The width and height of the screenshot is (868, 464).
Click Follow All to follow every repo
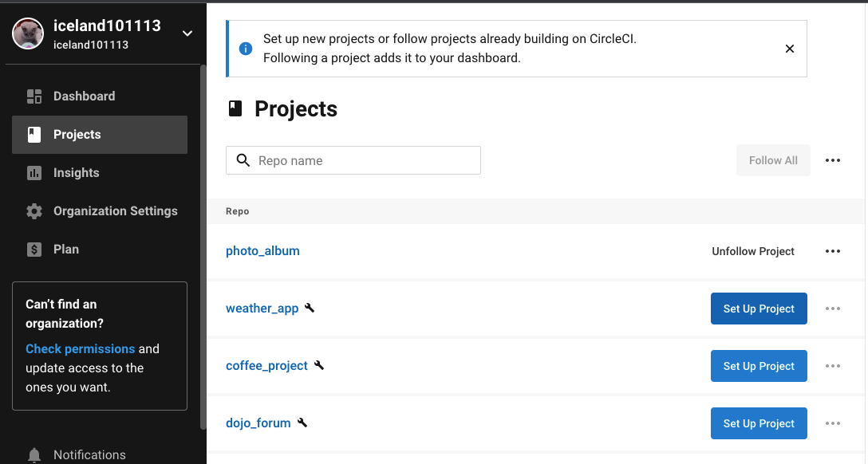(772, 160)
